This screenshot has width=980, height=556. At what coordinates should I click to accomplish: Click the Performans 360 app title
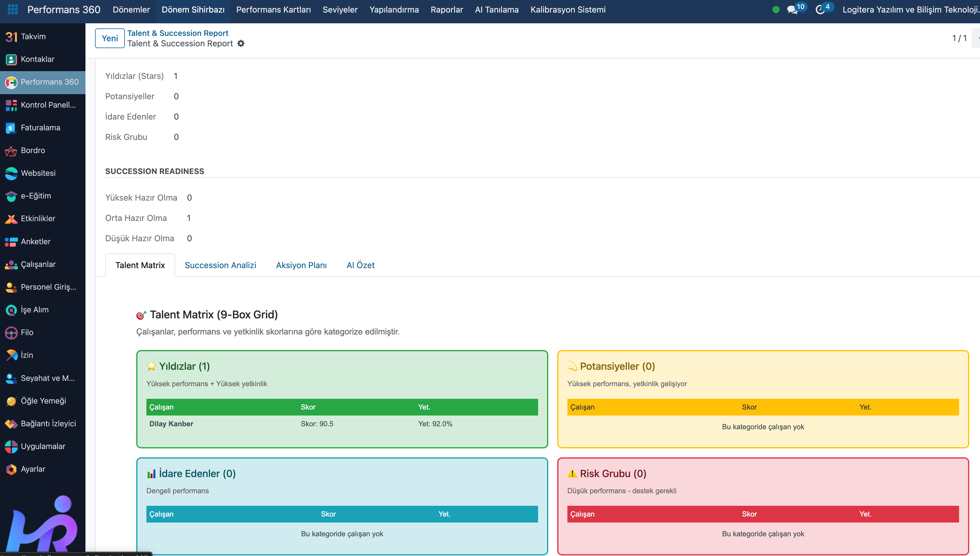click(x=64, y=10)
